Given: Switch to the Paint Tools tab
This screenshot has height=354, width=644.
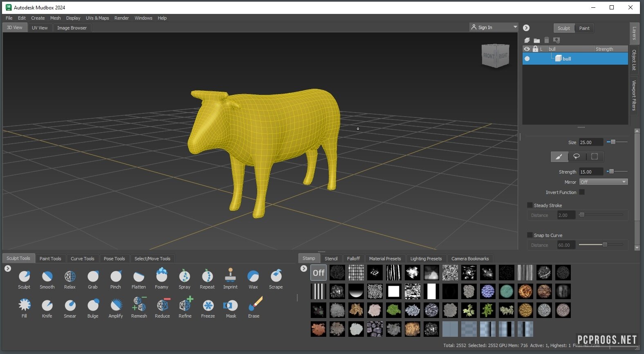Looking at the screenshot, I should click(50, 259).
